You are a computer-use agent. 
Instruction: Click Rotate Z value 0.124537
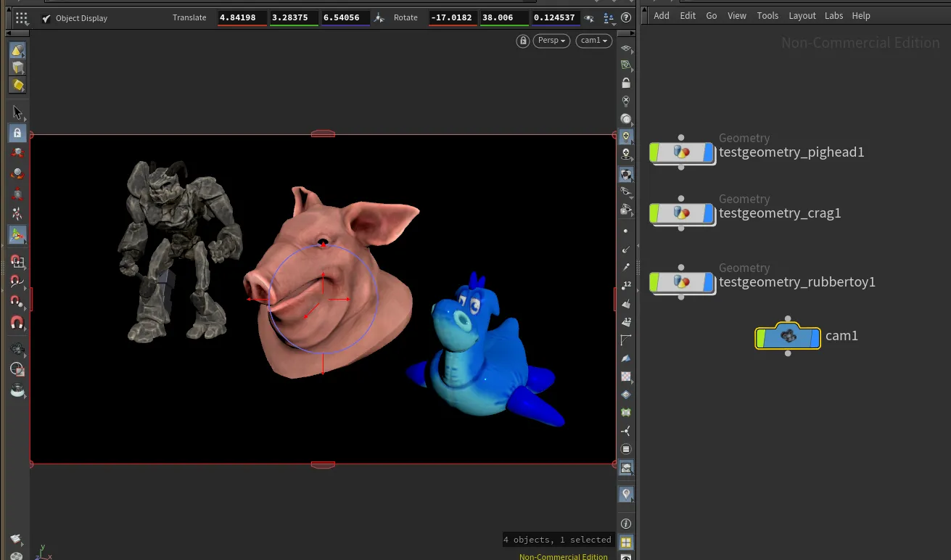point(556,17)
